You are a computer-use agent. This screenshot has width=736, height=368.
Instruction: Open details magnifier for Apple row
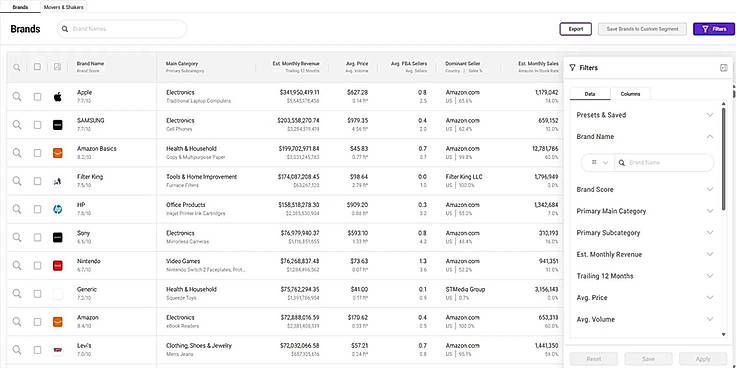[17, 97]
